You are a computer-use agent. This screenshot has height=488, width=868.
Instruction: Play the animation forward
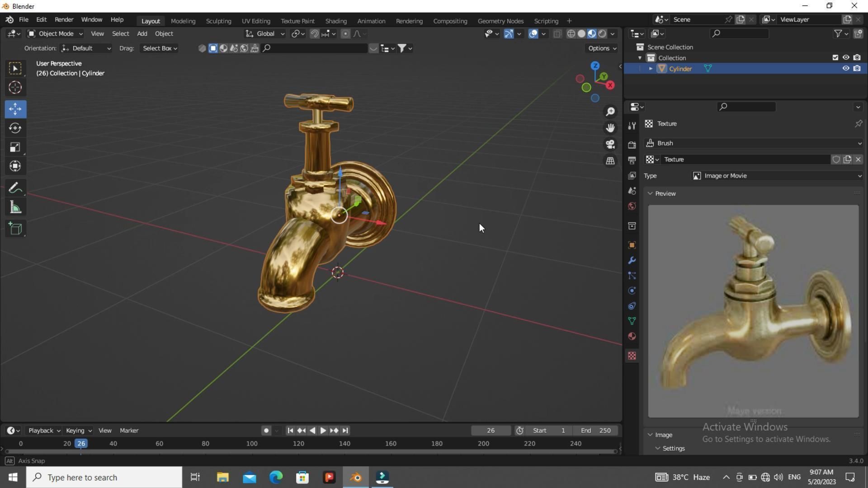(x=323, y=431)
